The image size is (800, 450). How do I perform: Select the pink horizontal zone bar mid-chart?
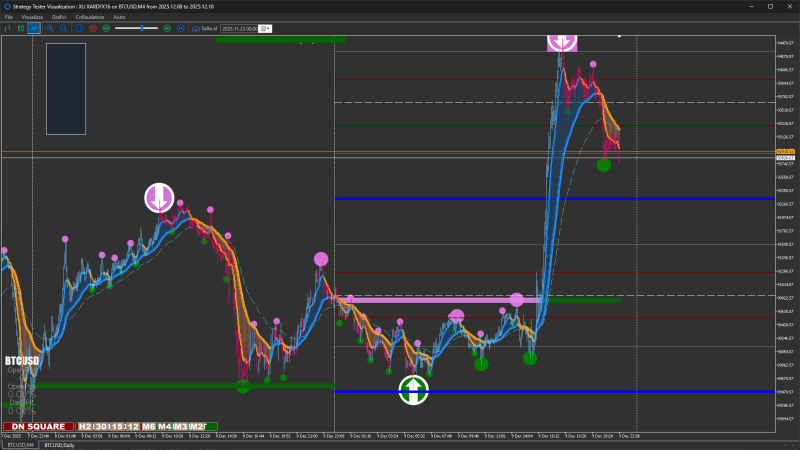(439, 301)
